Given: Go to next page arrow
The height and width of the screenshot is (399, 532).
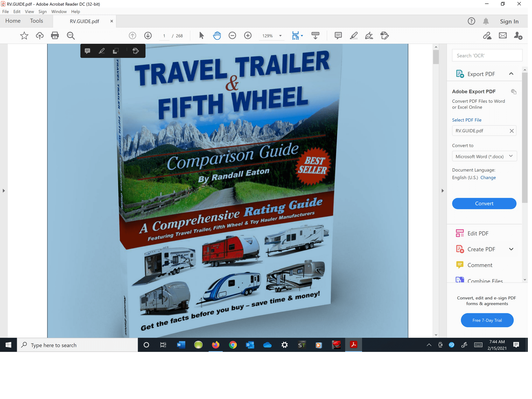Looking at the screenshot, I should (x=148, y=36).
